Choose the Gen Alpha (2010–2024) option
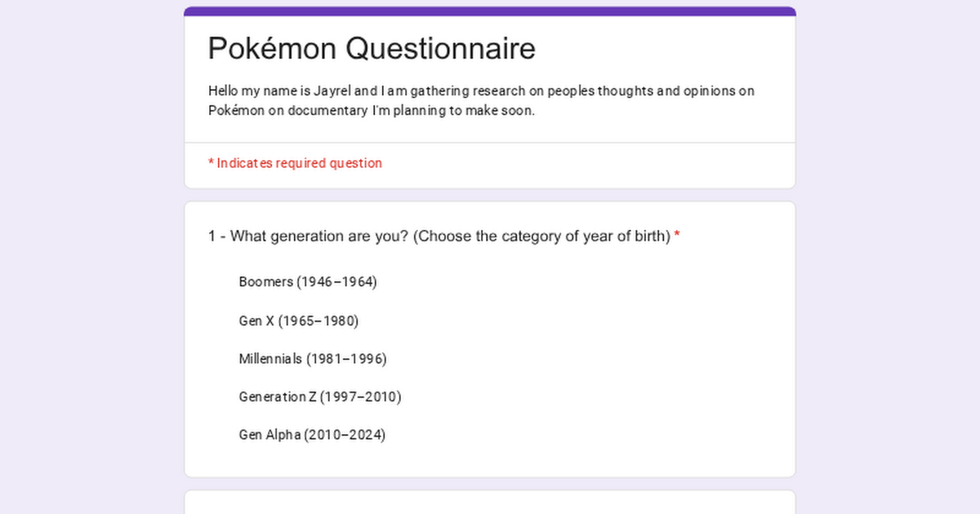Image resolution: width=980 pixels, height=514 pixels. coord(311,435)
